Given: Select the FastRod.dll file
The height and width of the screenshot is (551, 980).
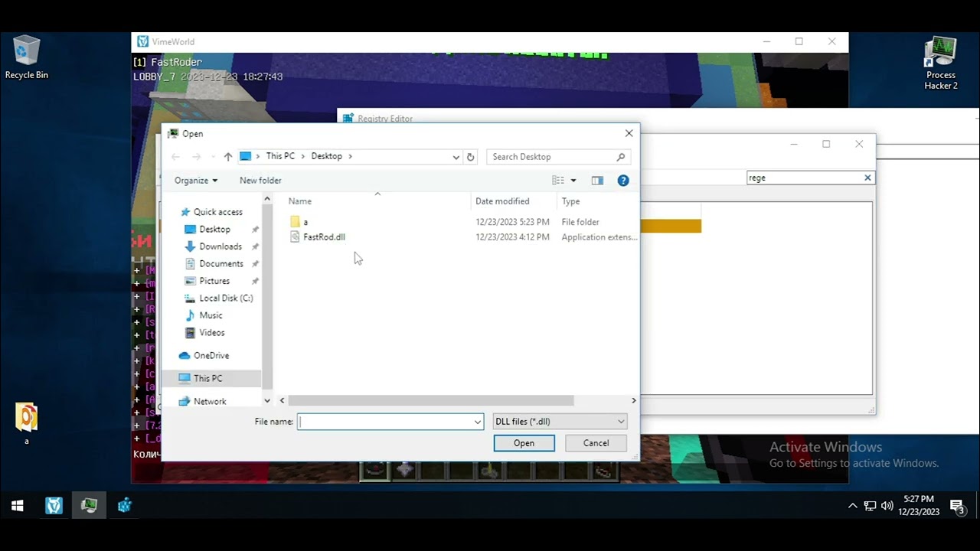Looking at the screenshot, I should point(324,237).
